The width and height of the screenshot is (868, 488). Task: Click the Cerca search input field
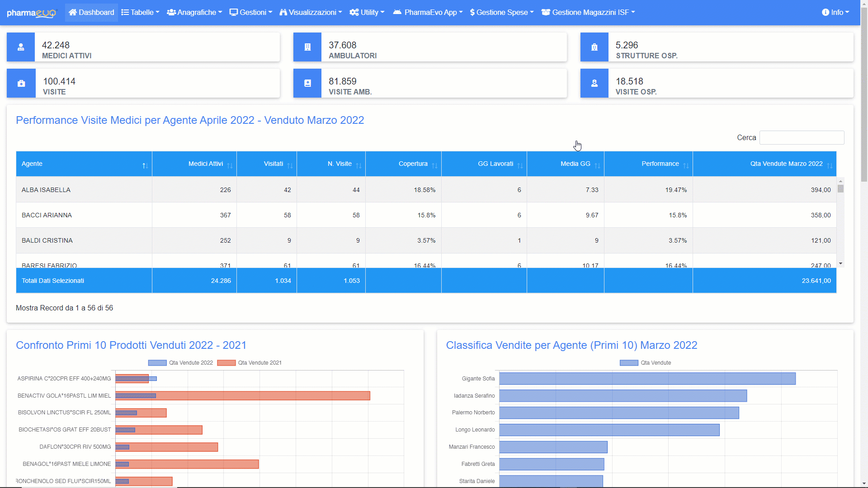(802, 137)
